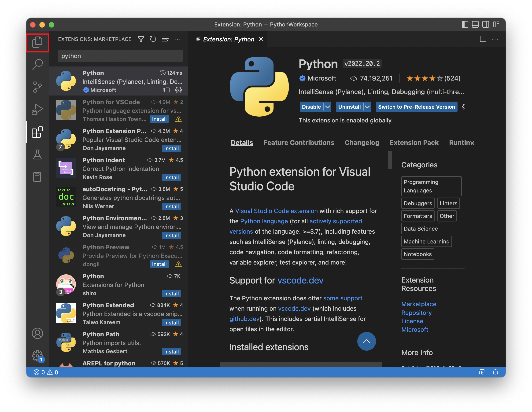Open the Accounts menu in activity bar
Viewport: 532px width, 412px height.
[x=37, y=333]
